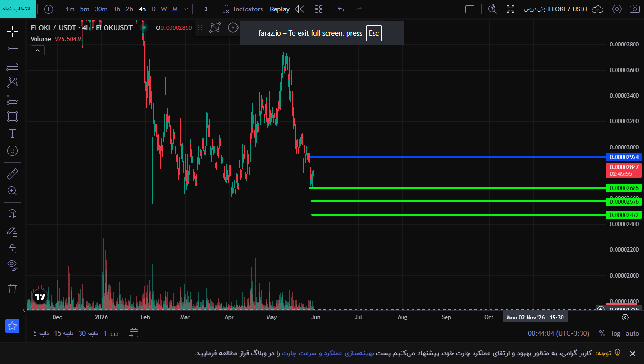644x364 pixels.
Task: Click the انتخاب نماد symbol select button
Action: pyautogui.click(x=18, y=9)
